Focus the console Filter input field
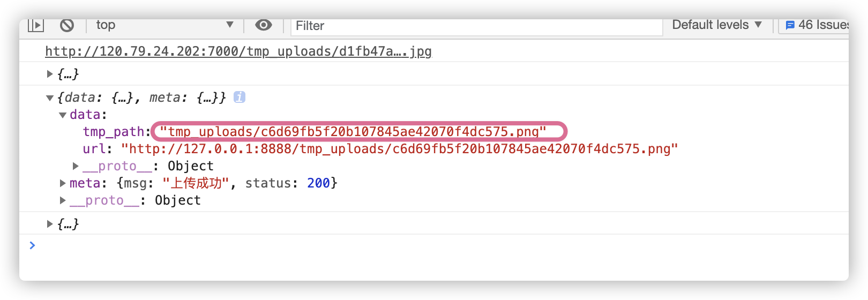The image size is (868, 300). pos(476,26)
